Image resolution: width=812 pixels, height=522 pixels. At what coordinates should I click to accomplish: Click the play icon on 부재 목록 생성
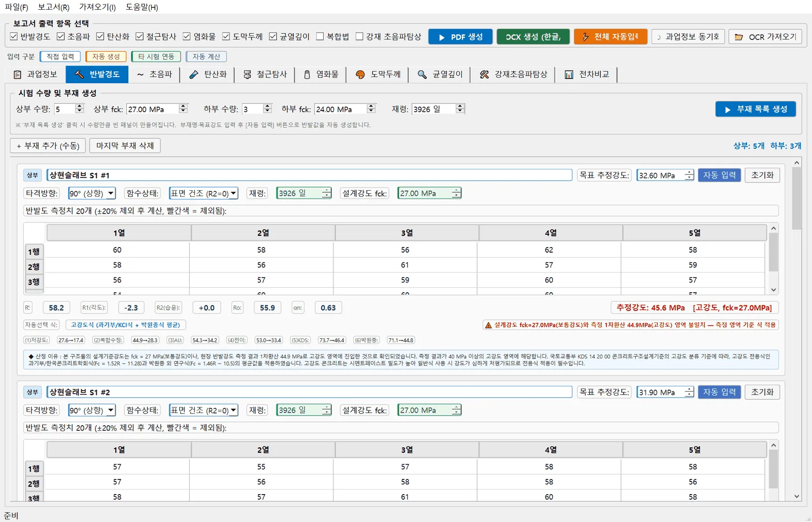(727, 110)
